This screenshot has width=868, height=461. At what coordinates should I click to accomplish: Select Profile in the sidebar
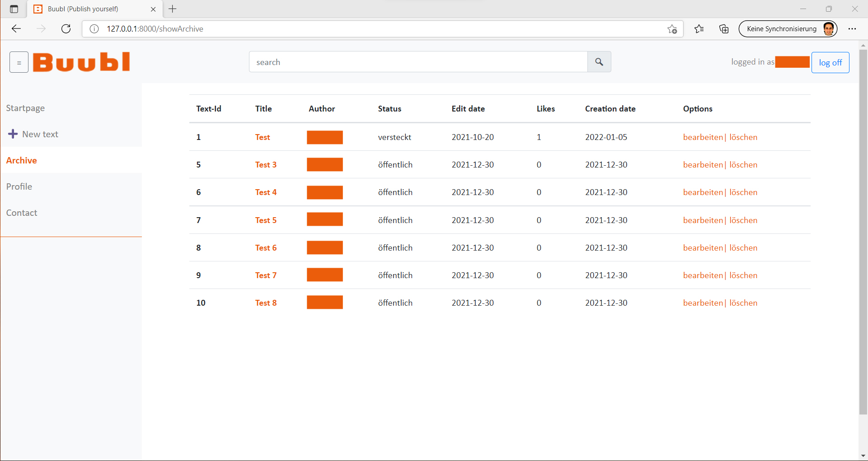(x=19, y=186)
